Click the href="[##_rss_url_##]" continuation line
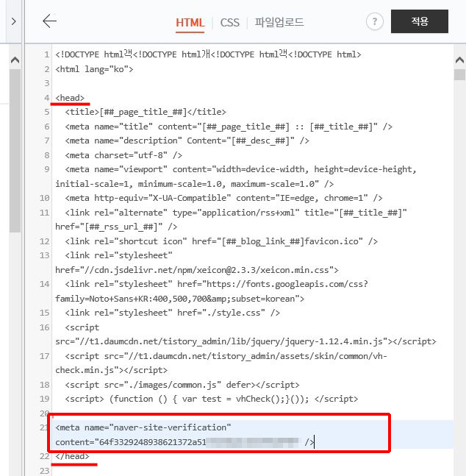466x476 pixels. (116, 227)
